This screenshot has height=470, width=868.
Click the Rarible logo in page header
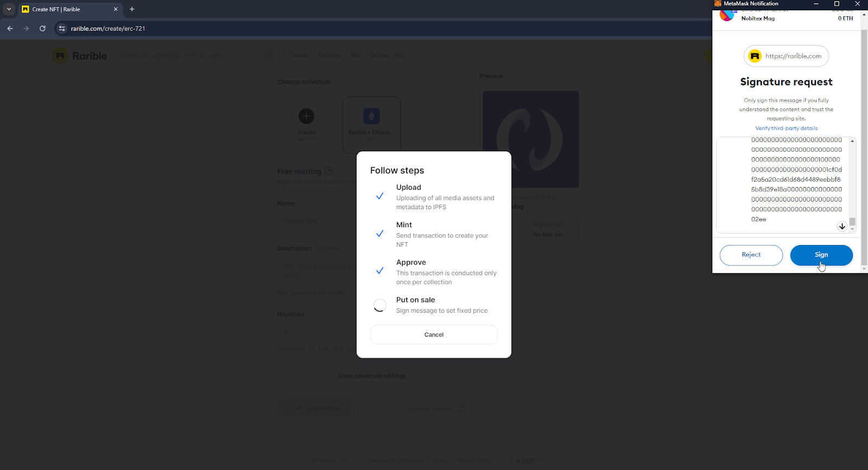click(x=80, y=56)
